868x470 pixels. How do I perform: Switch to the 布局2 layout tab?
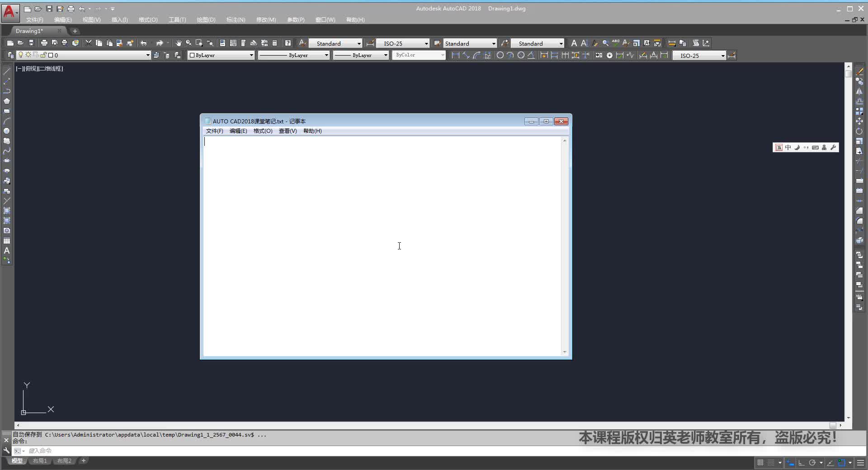64,461
